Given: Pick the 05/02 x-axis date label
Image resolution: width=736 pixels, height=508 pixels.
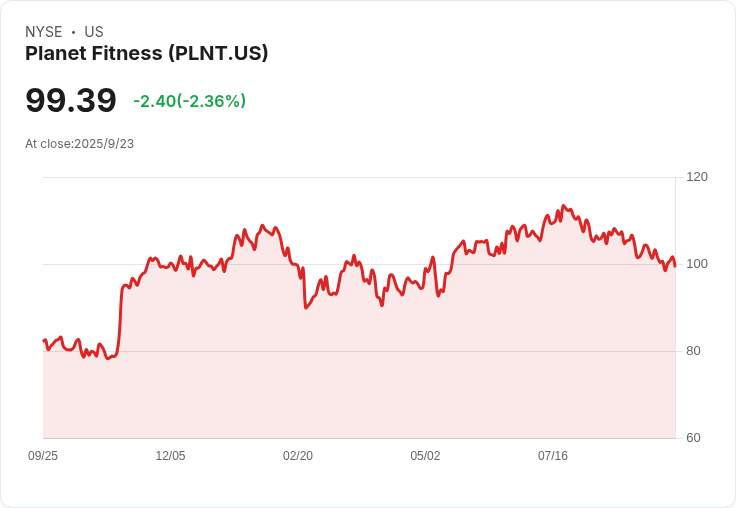Looking at the screenshot, I should coord(425,456).
